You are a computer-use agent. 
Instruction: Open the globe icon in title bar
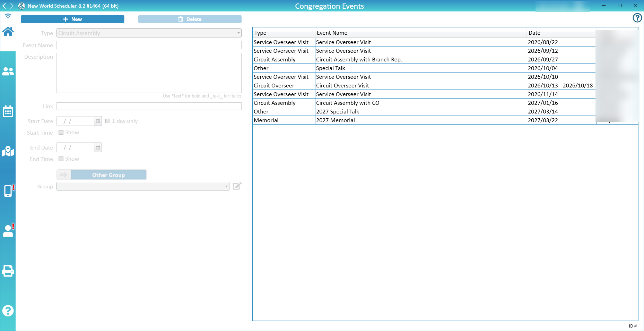pyautogui.click(x=21, y=6)
